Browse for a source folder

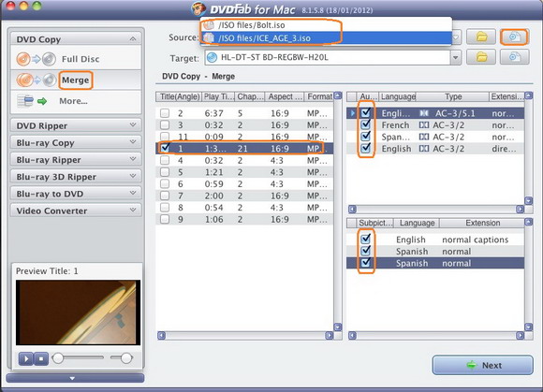click(x=481, y=36)
